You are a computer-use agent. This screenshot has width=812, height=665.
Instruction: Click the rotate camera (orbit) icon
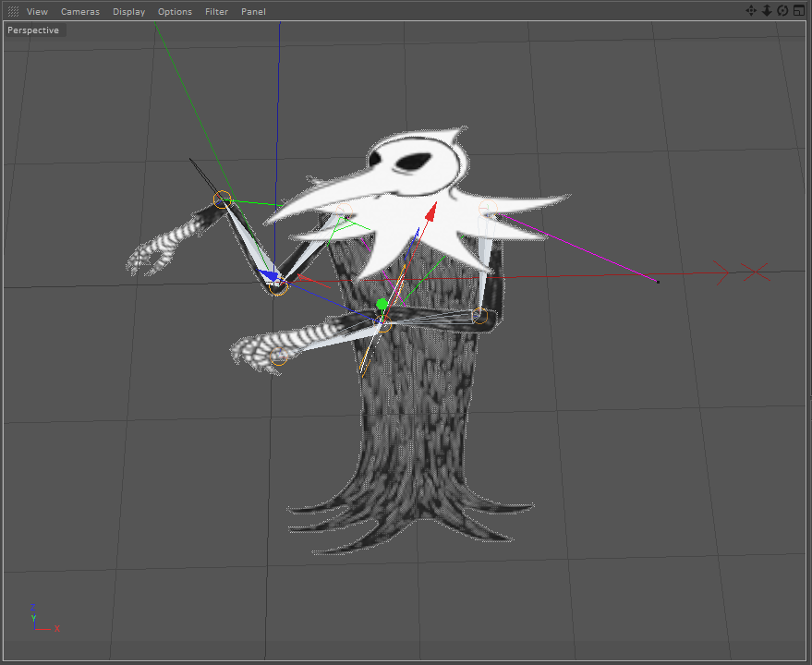click(x=782, y=11)
